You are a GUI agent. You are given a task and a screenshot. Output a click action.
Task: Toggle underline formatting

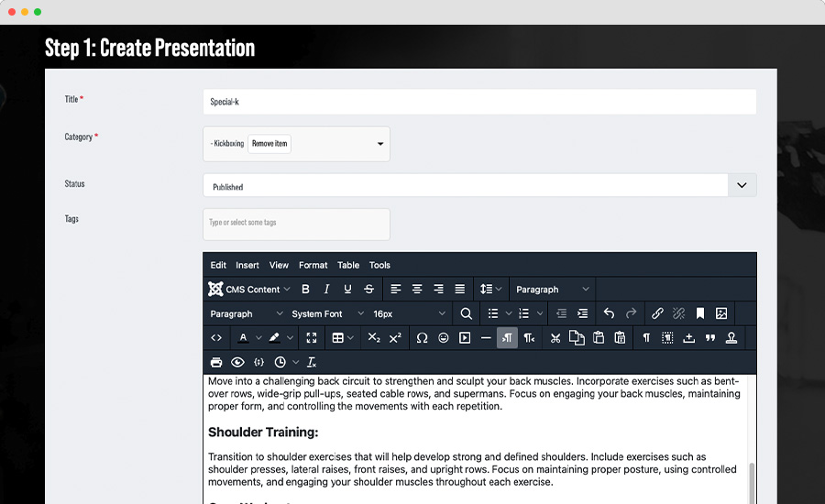point(347,290)
